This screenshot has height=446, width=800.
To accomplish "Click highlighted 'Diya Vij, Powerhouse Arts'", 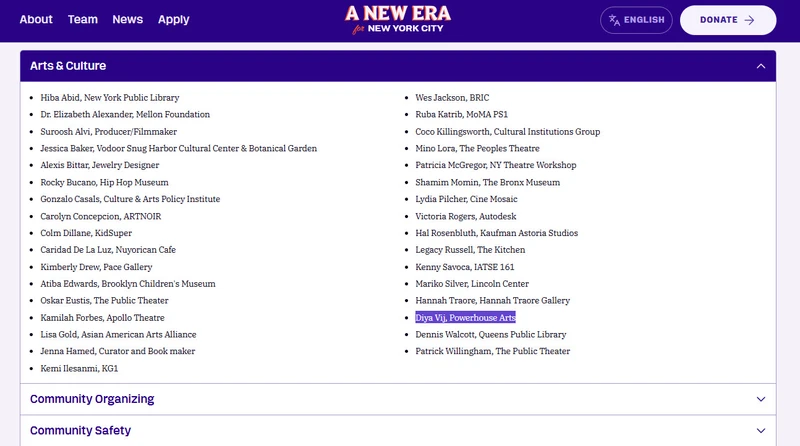I will pos(465,317).
